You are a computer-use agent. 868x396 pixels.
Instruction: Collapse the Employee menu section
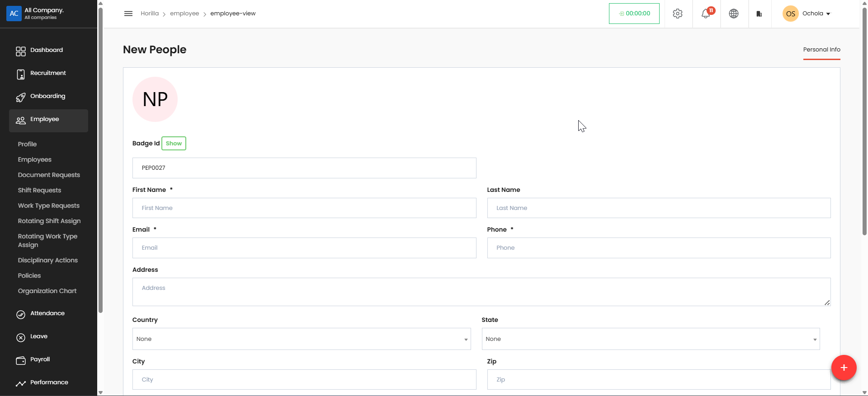[x=48, y=121]
